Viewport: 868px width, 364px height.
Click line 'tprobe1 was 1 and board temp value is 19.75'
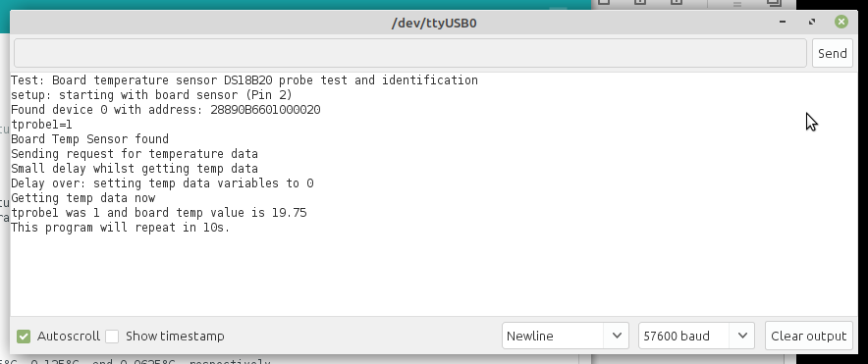click(159, 213)
